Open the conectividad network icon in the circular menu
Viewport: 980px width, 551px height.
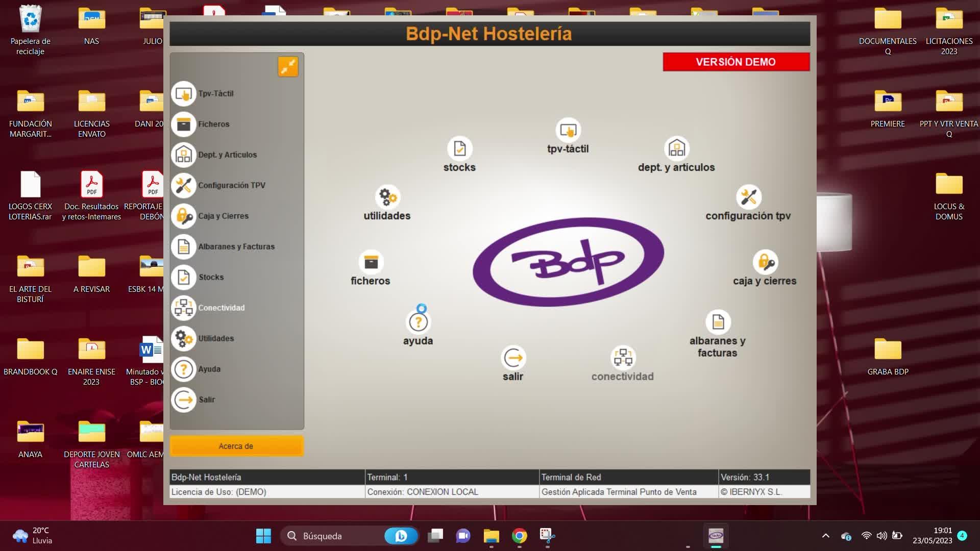[623, 358]
